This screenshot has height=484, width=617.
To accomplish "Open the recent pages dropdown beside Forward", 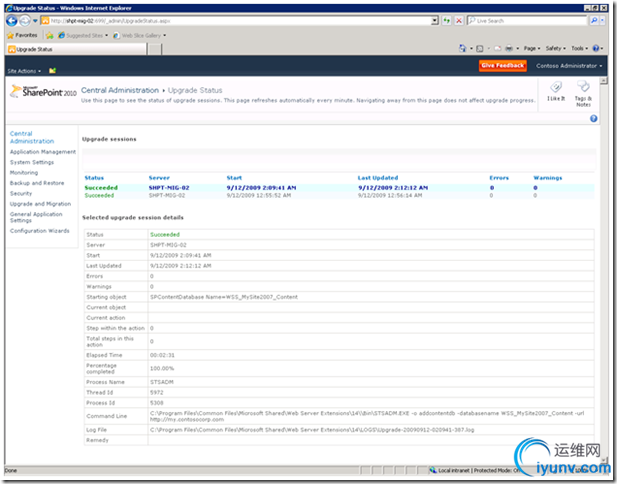I will pos(35,20).
